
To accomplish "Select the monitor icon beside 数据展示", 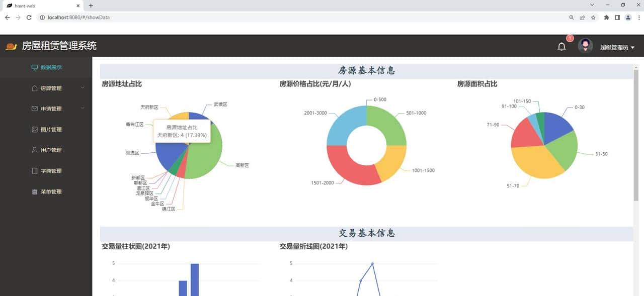I will [34, 67].
